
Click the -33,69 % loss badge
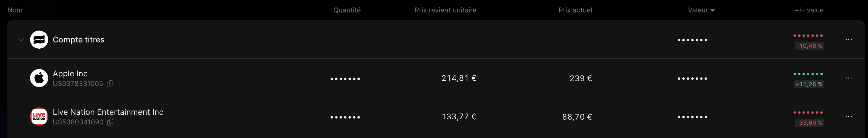pos(809,122)
